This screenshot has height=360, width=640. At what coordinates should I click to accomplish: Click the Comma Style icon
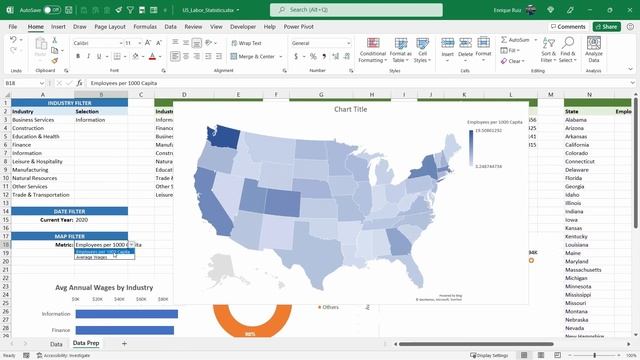(x=324, y=56)
